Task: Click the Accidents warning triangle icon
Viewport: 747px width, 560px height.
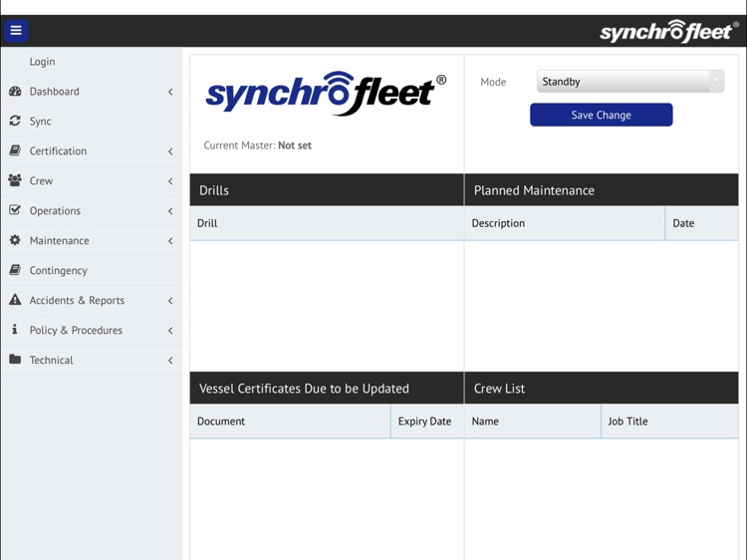Action: pyautogui.click(x=15, y=300)
